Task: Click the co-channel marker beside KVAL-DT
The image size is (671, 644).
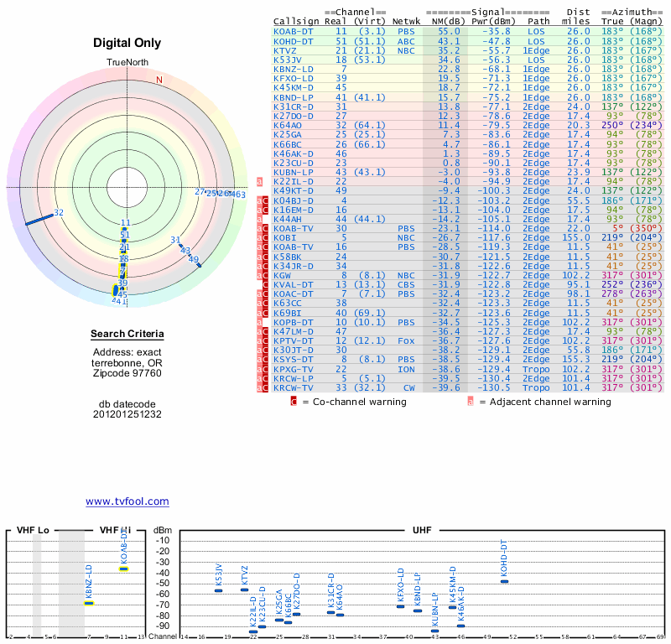Action: (265, 285)
